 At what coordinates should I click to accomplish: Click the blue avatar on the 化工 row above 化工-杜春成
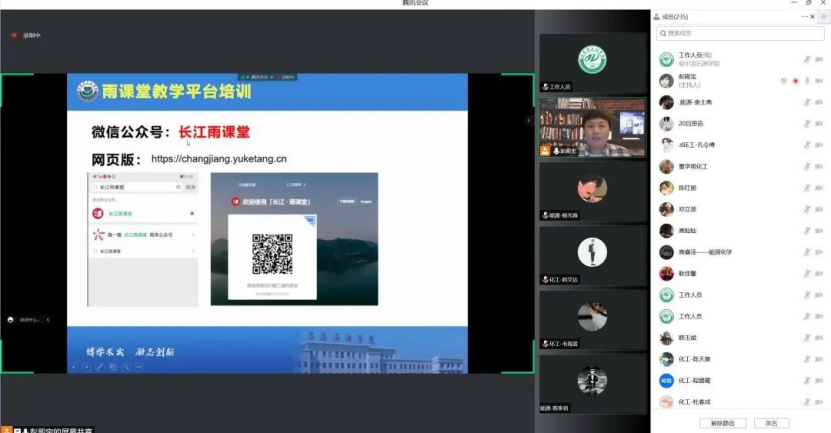click(x=666, y=381)
